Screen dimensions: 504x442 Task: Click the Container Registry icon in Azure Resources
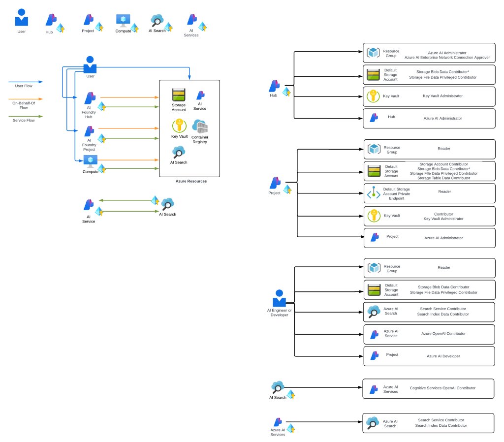pos(200,126)
